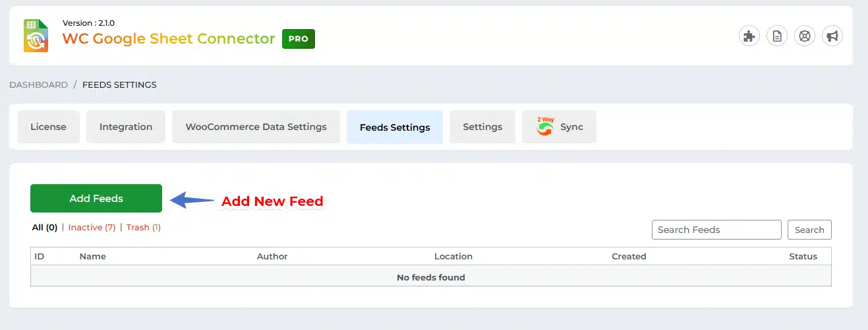This screenshot has width=868, height=330.
Task: Select the All (0) feeds filter
Action: tap(45, 227)
